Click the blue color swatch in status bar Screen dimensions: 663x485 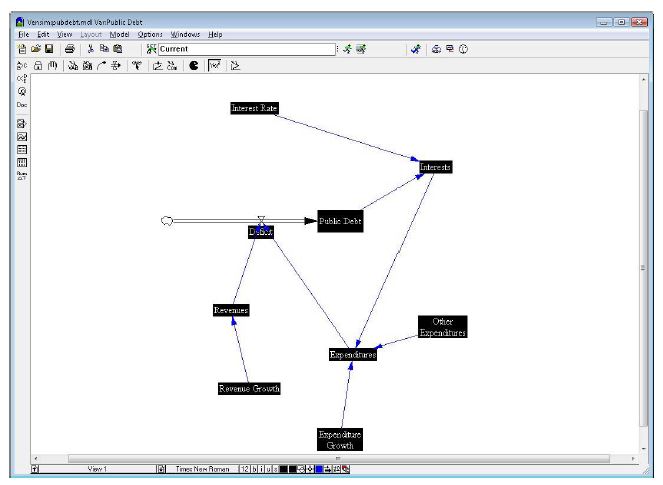pyautogui.click(x=319, y=468)
